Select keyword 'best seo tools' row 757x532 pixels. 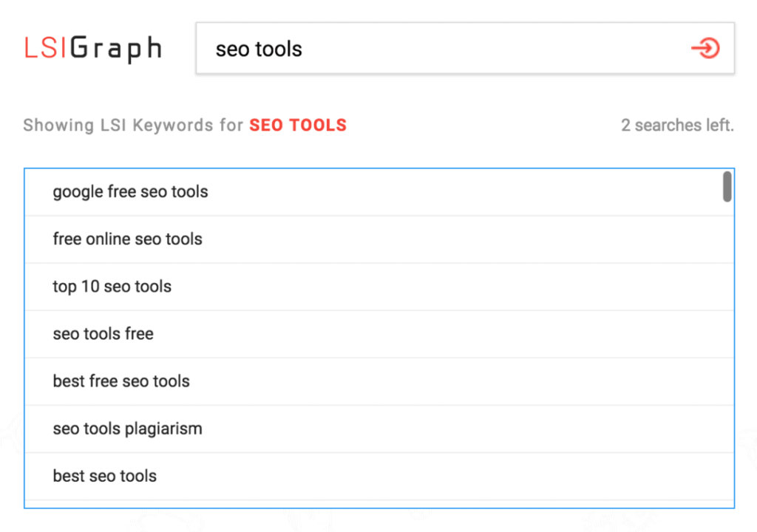click(379, 477)
